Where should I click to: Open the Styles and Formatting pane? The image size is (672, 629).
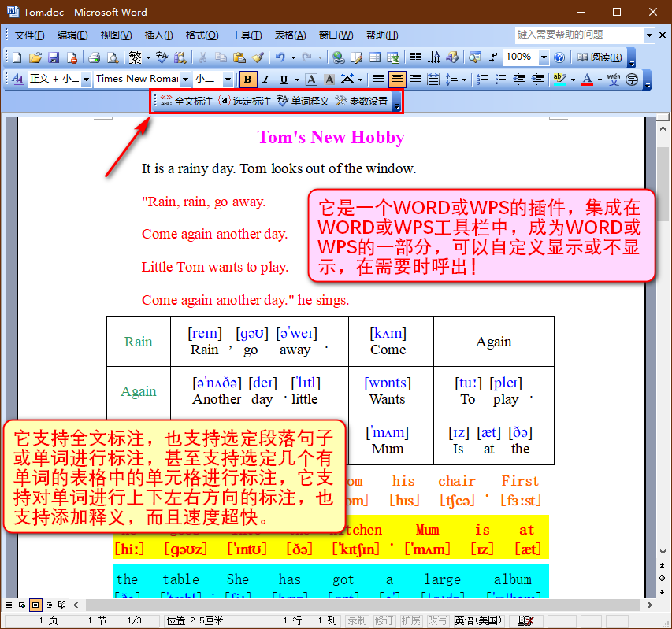[17, 80]
